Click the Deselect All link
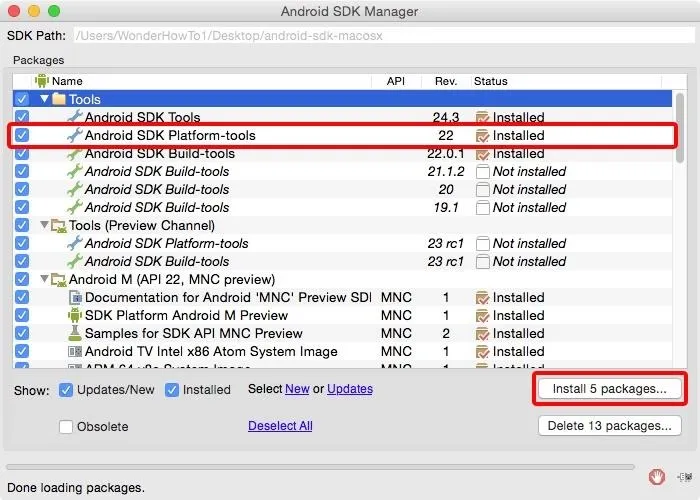The image size is (700, 500). pos(280,425)
